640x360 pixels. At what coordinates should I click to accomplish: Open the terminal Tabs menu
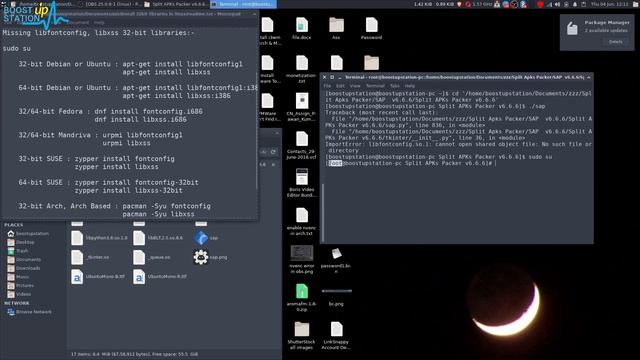pyautogui.click(x=395, y=86)
